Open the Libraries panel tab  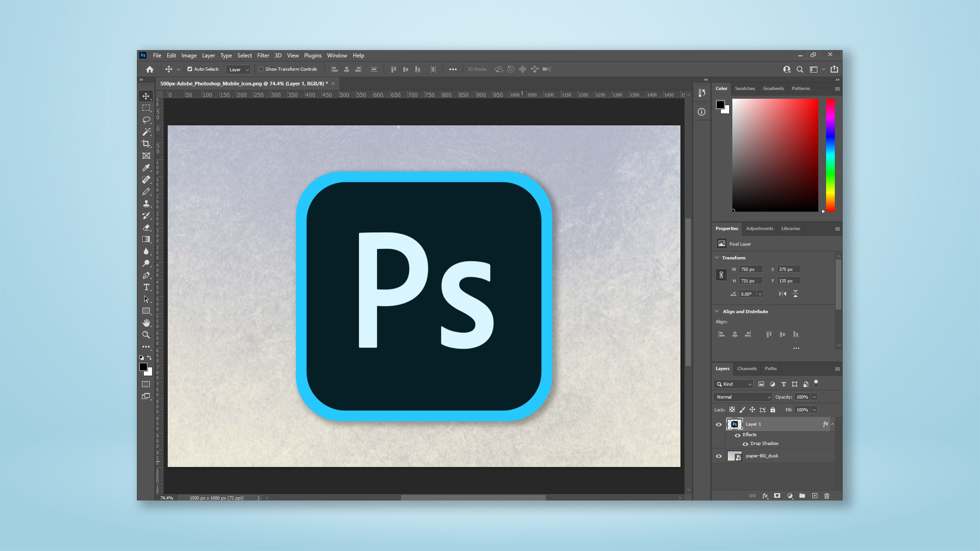(789, 228)
